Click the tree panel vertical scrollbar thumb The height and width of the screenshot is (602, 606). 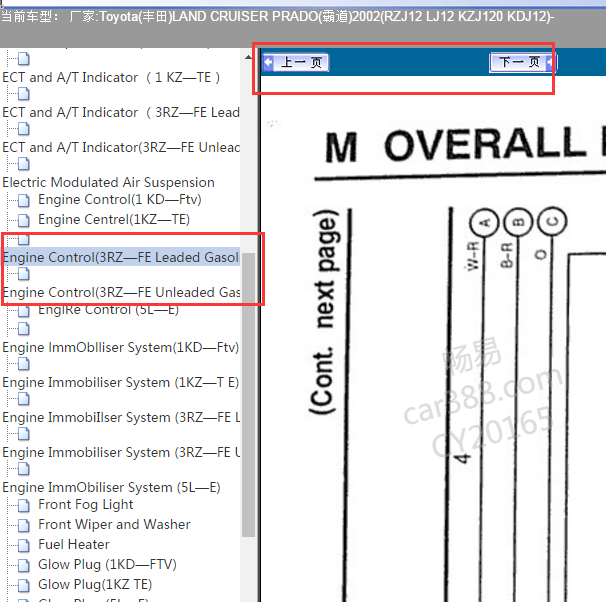[248, 394]
